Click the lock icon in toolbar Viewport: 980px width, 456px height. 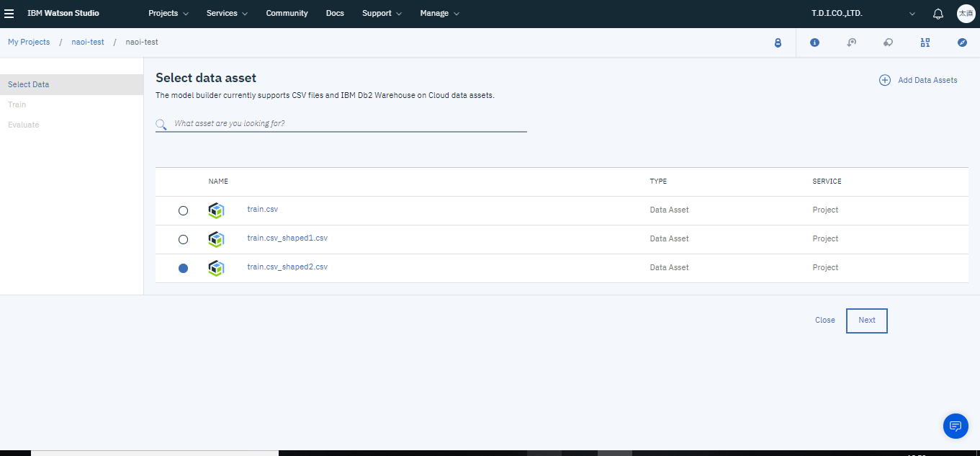[x=778, y=43]
